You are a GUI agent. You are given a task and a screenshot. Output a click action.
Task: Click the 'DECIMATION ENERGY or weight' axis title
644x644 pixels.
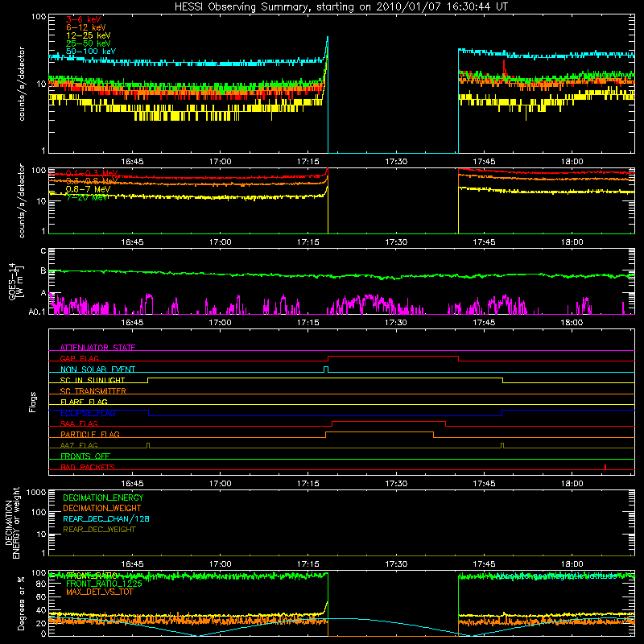point(12,522)
